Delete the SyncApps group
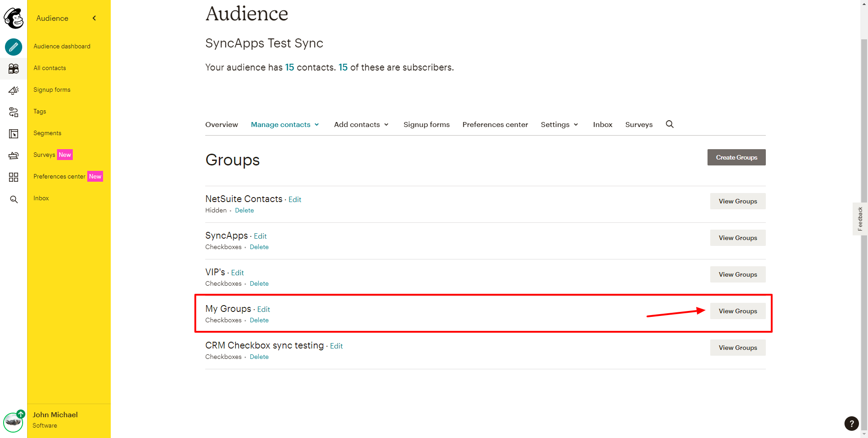868x438 pixels. pyautogui.click(x=259, y=247)
